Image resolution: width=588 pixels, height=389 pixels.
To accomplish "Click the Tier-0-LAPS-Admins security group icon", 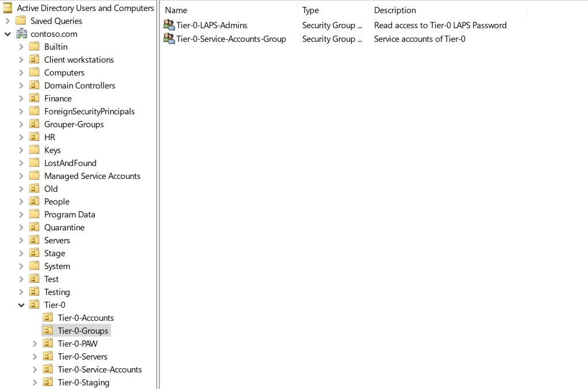I will point(169,25).
